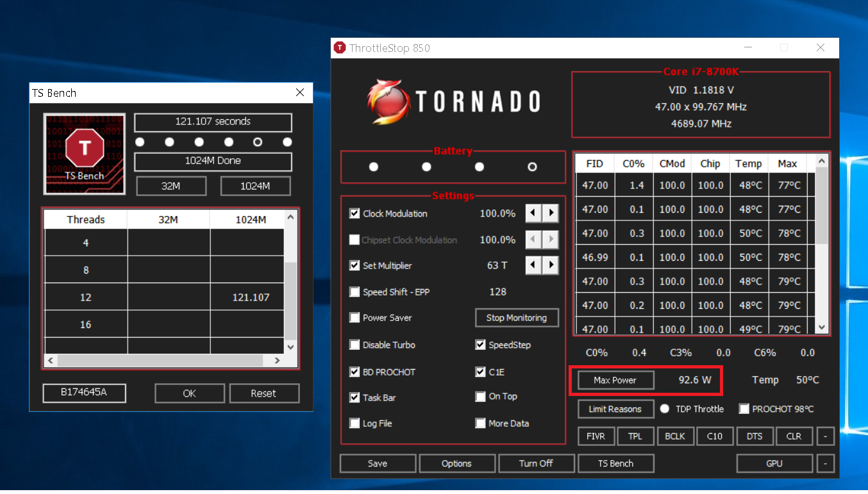Enable the Speed Shift - EPP checkbox

coord(355,292)
